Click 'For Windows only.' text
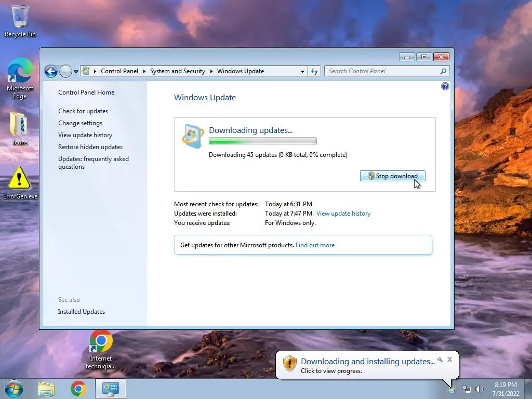Viewport: 532px width, 399px height. coord(290,223)
